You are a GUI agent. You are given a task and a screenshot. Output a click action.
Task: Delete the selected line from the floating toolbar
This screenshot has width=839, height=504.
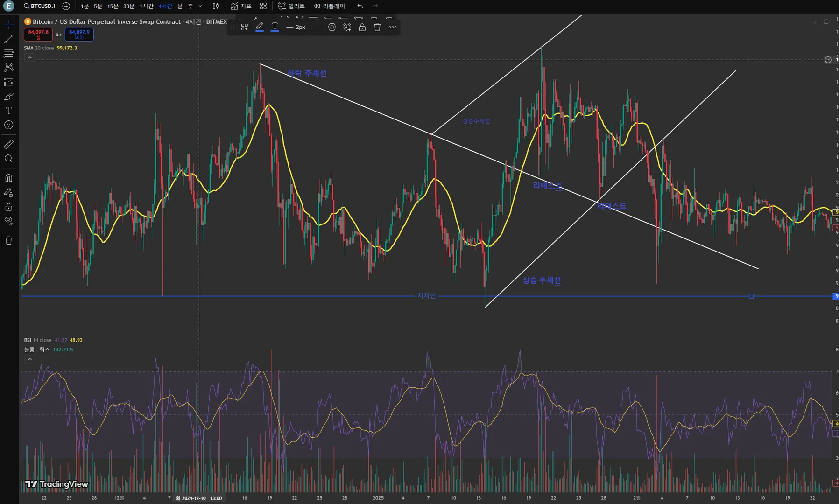[x=377, y=27]
